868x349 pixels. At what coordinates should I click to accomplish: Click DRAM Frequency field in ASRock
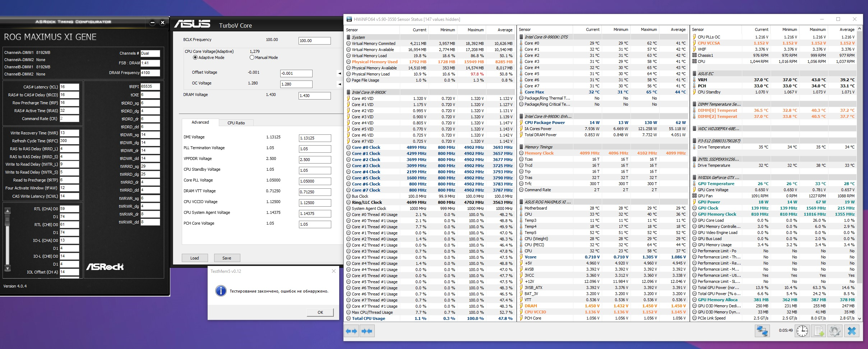[150, 73]
